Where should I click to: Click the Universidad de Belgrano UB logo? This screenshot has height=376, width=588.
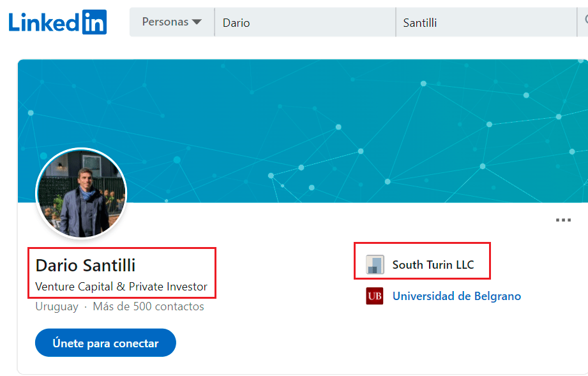click(x=375, y=296)
